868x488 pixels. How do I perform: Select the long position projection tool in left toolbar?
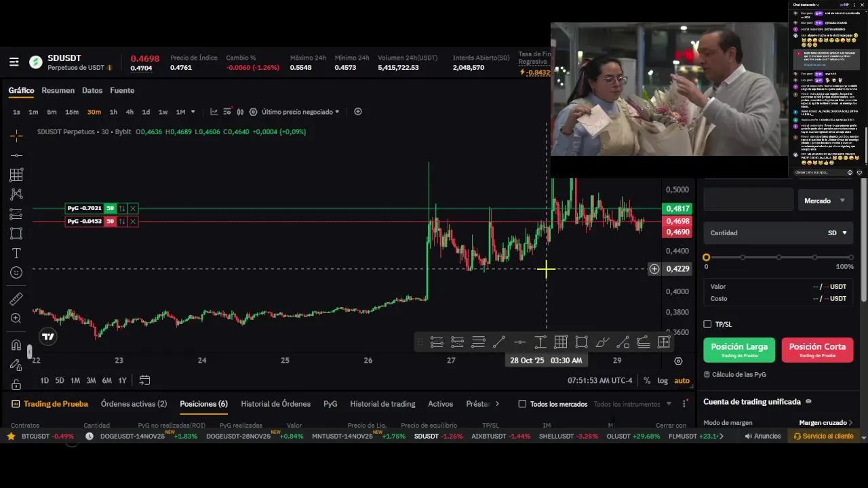coord(16,214)
